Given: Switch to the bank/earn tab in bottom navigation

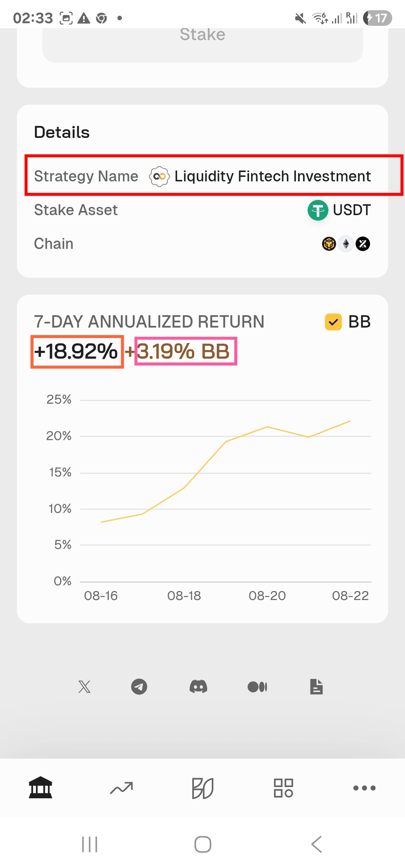Looking at the screenshot, I should point(40,788).
